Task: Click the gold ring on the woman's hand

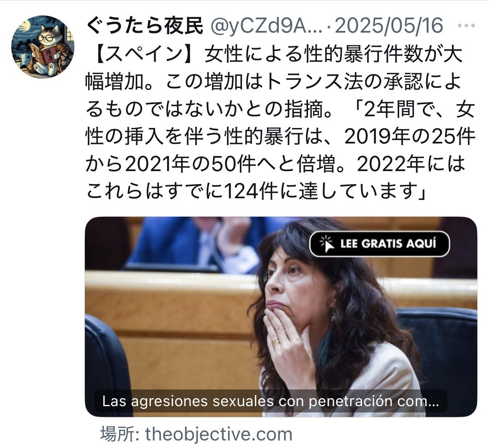Action: pyautogui.click(x=276, y=342)
